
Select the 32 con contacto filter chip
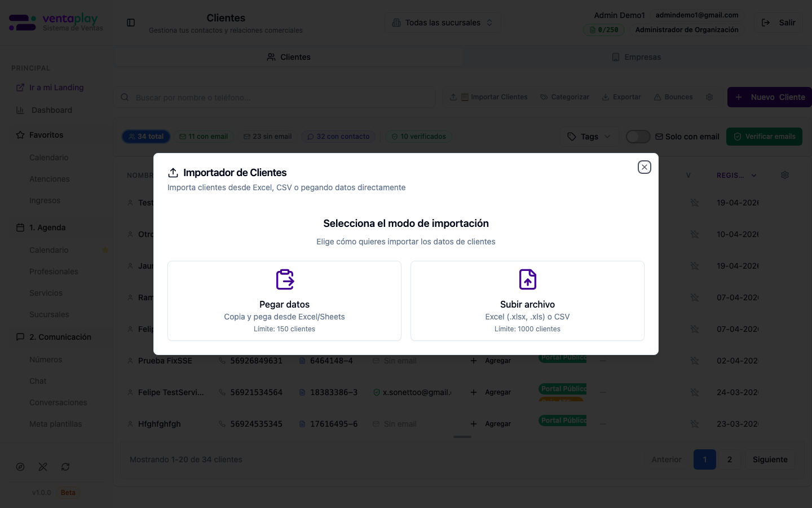(338, 137)
